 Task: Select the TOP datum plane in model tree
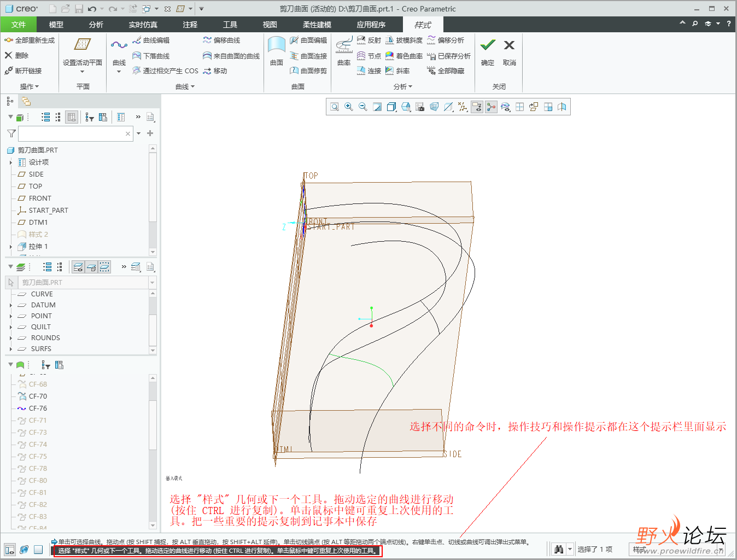pos(36,186)
